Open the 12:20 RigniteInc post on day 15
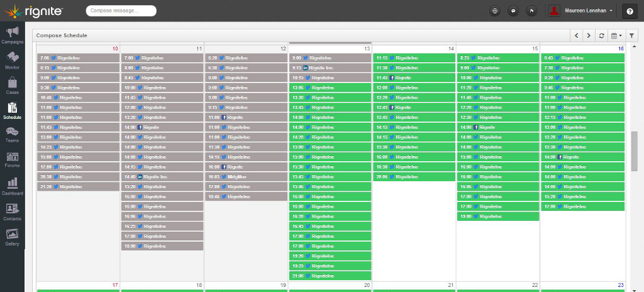This screenshot has height=292, width=644. tap(498, 108)
